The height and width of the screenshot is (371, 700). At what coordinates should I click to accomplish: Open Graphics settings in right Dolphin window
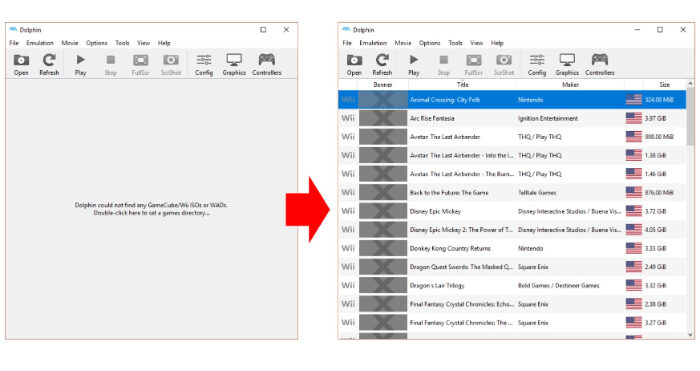tap(567, 64)
